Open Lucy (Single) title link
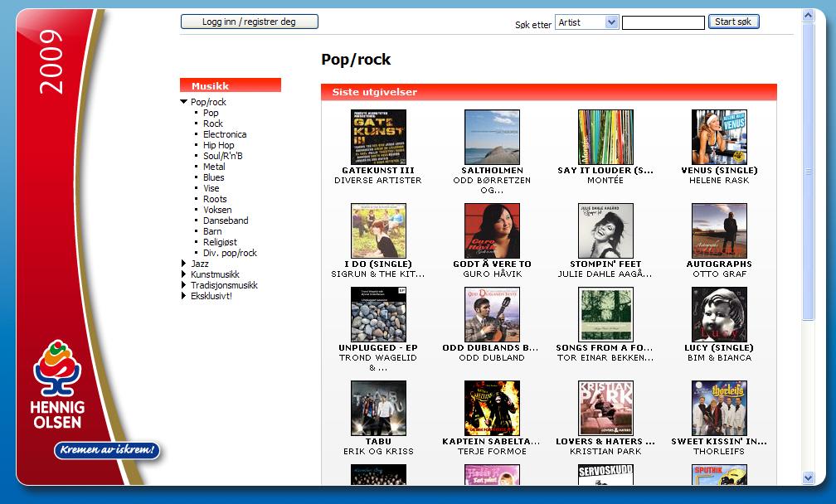 tap(719, 348)
